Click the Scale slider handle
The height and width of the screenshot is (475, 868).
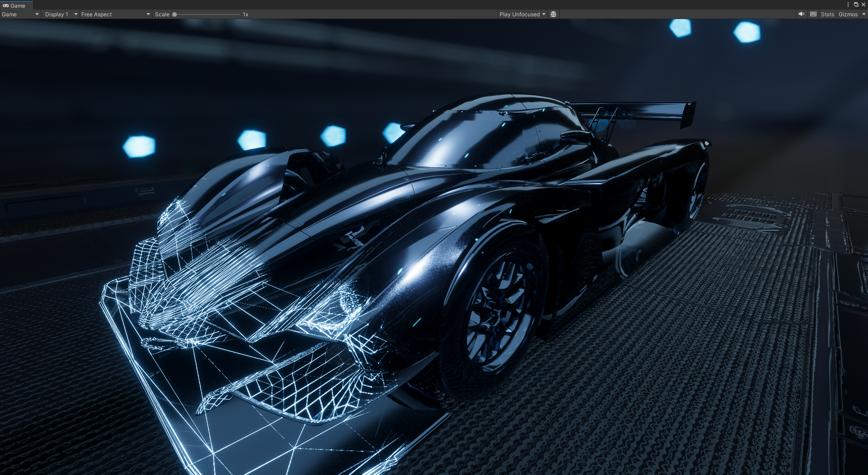(175, 14)
